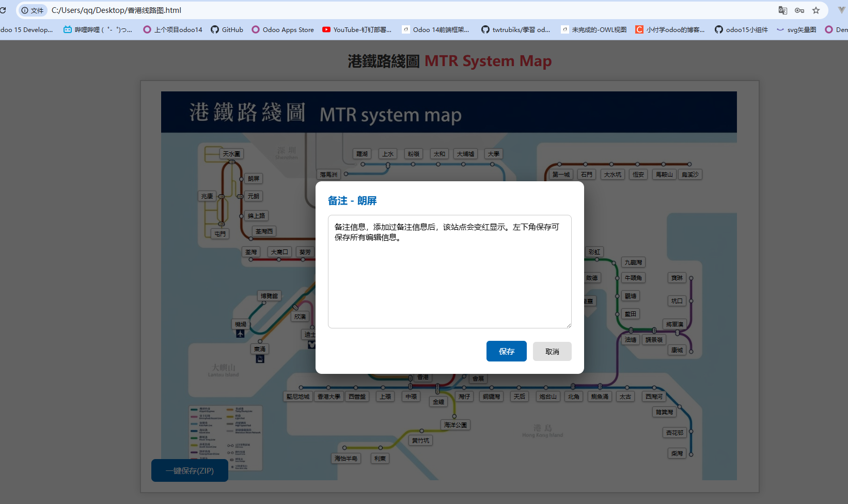The width and height of the screenshot is (848, 504).
Task: Click the blue 保存 button in dialog
Action: pos(506,351)
